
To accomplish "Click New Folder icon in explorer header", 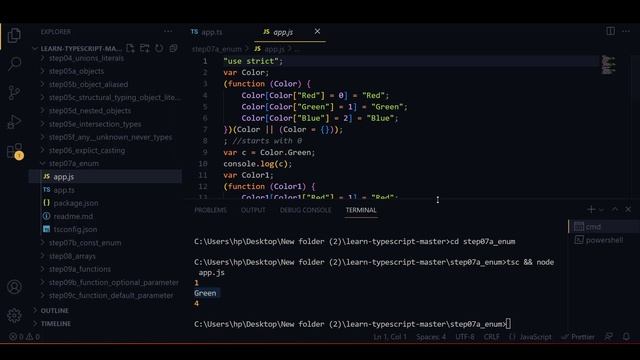I will [144, 48].
